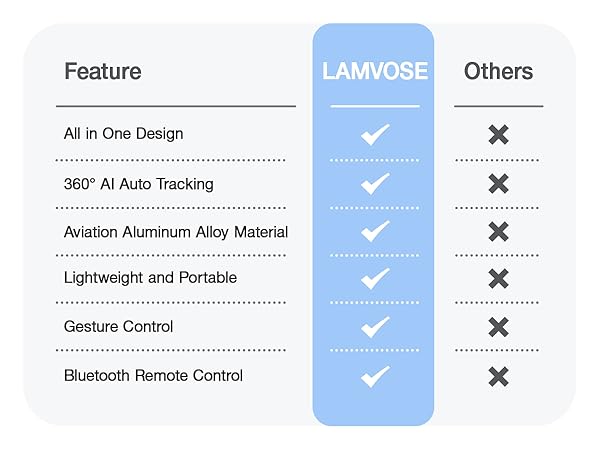Click the 360° AI Auto Tracking label

[138, 184]
